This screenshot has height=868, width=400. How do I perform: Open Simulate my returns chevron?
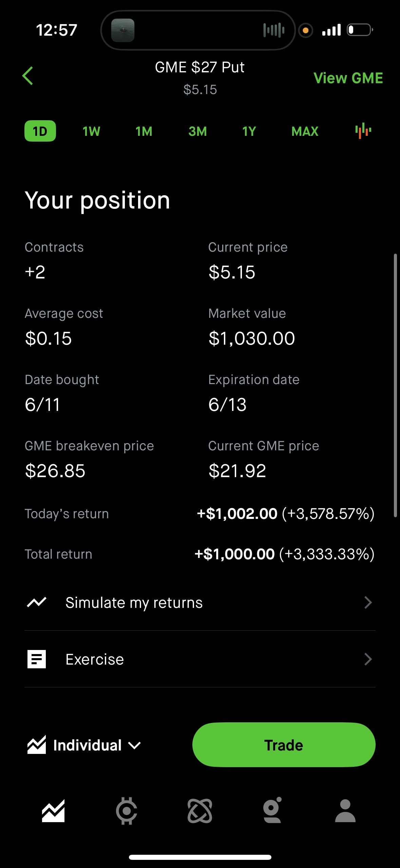pyautogui.click(x=368, y=602)
